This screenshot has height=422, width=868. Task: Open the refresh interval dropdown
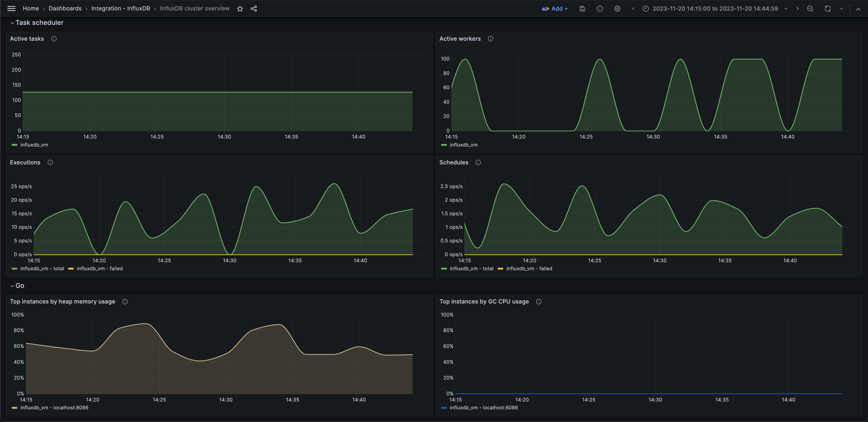pos(841,8)
